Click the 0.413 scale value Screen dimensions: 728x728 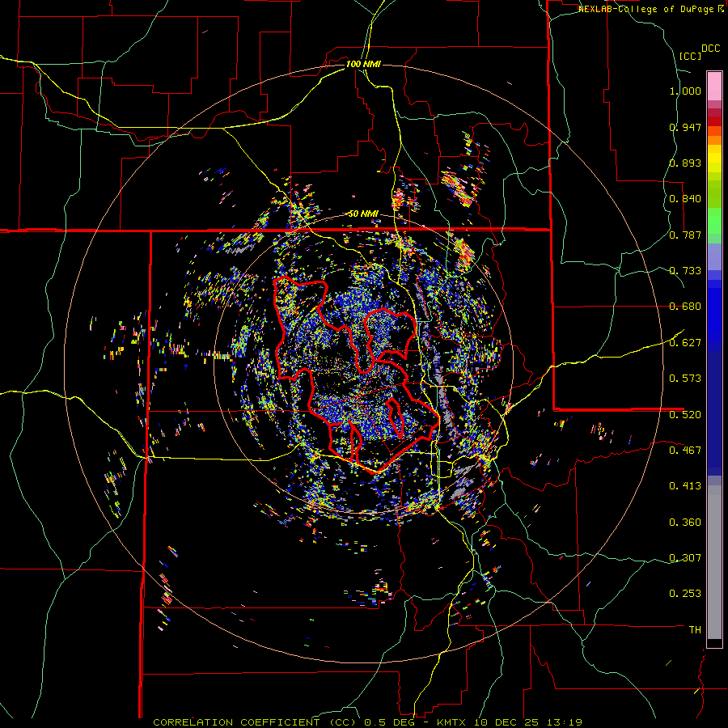[685, 486]
